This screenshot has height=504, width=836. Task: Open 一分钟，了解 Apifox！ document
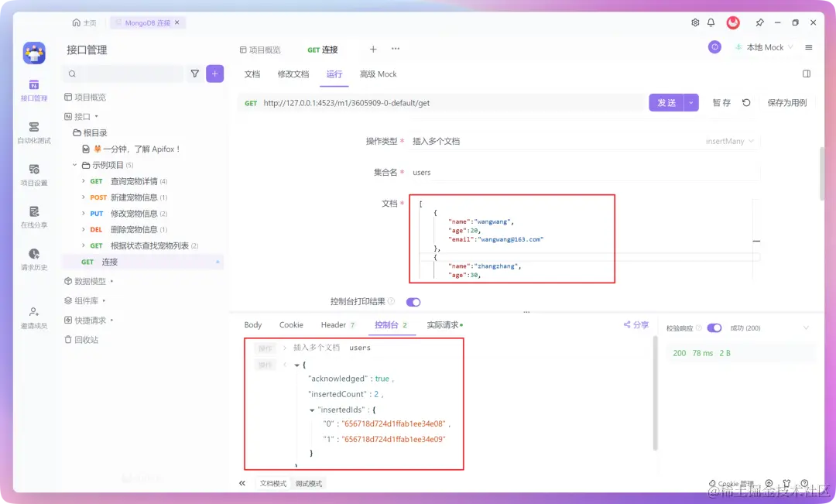[x=131, y=149]
